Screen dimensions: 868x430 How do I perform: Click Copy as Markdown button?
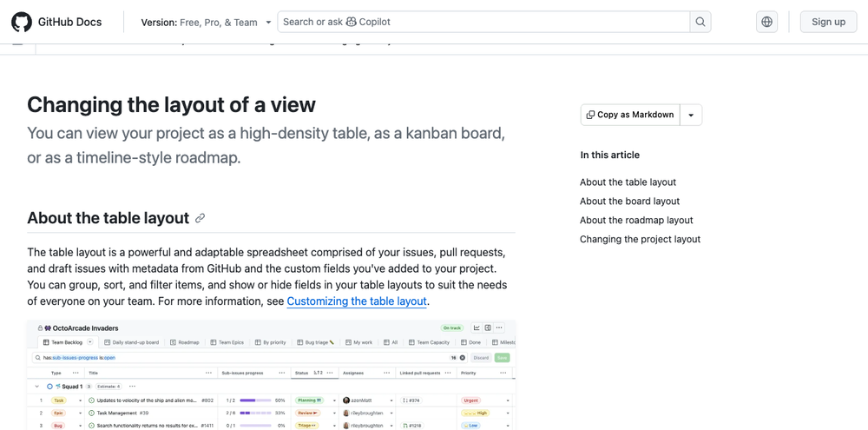click(630, 115)
